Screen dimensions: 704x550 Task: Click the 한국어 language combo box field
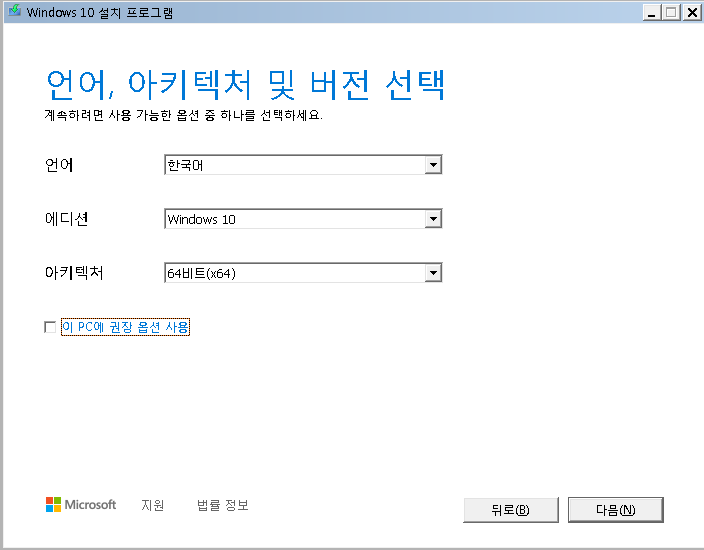[303, 165]
